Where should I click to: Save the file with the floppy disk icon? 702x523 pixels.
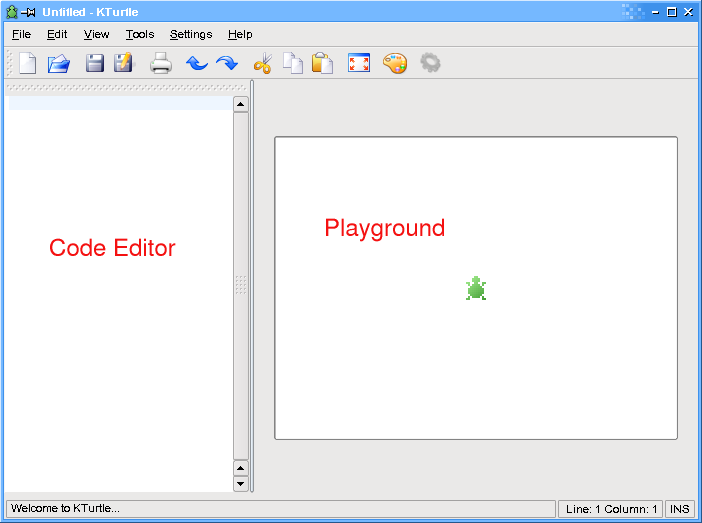tap(95, 63)
